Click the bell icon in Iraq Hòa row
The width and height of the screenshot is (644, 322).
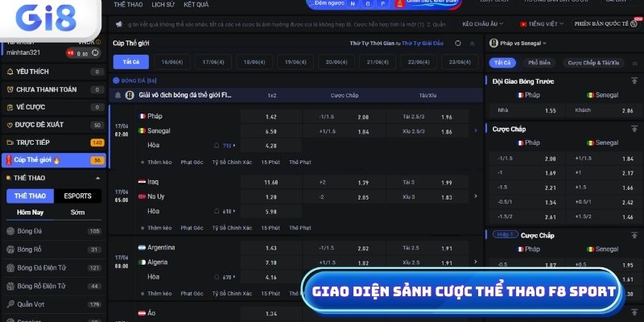tap(217, 211)
